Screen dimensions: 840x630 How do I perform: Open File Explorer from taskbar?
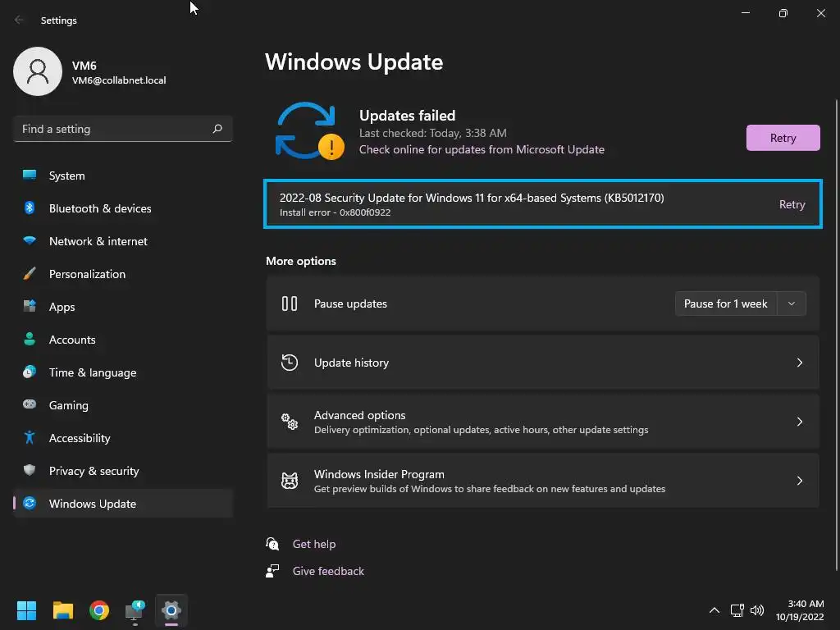click(x=62, y=610)
